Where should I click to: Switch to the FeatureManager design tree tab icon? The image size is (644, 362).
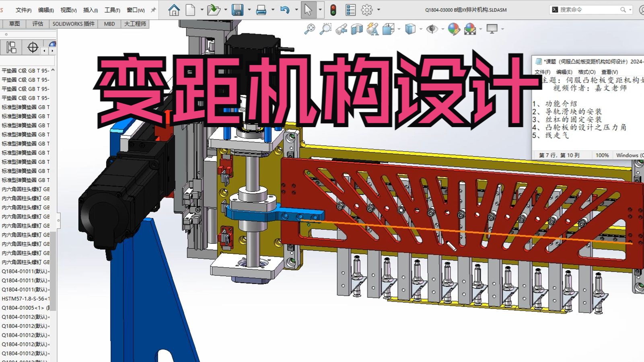click(x=11, y=47)
